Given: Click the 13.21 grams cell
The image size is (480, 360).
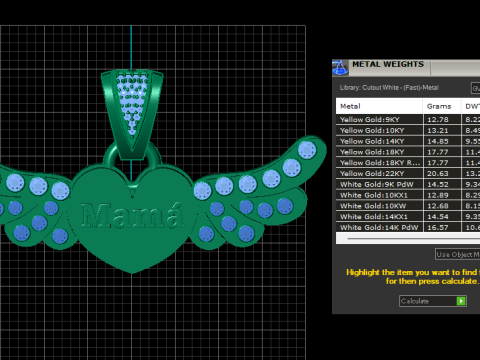Looking at the screenshot, I should coord(442,130).
